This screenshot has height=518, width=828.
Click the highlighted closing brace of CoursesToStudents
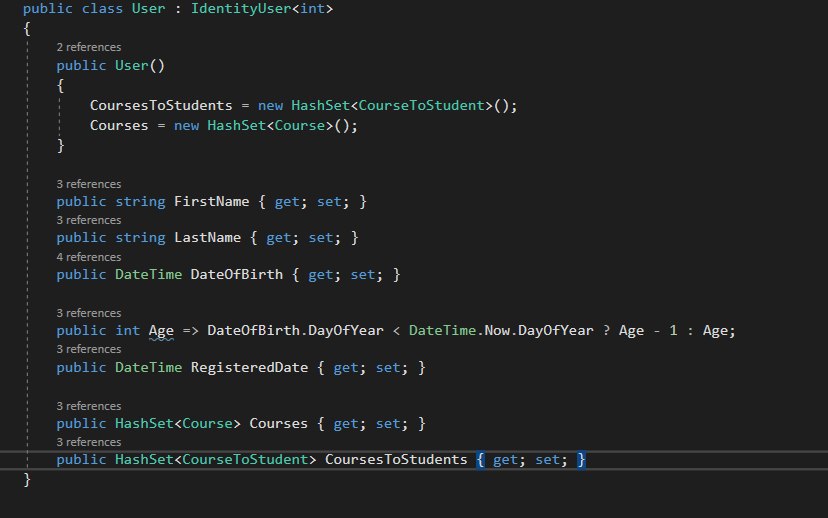coord(581,459)
